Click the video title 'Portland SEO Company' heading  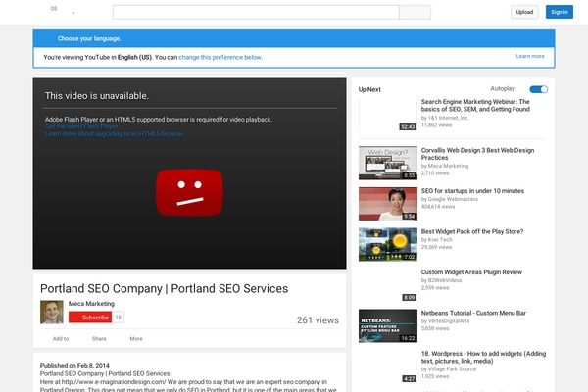(164, 288)
